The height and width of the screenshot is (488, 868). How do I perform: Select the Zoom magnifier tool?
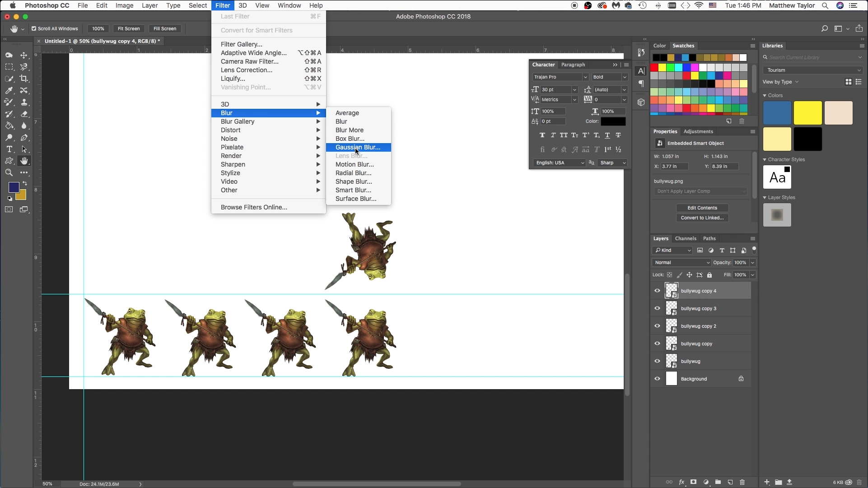(x=9, y=172)
